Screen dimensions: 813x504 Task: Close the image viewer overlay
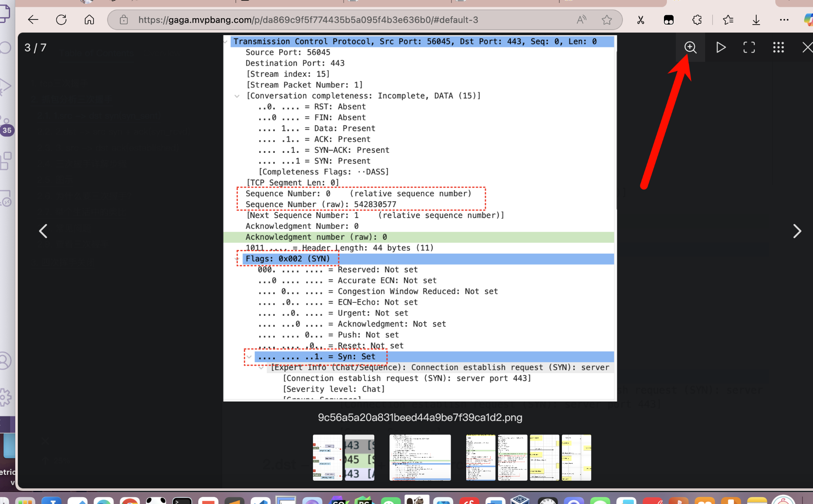point(807,47)
